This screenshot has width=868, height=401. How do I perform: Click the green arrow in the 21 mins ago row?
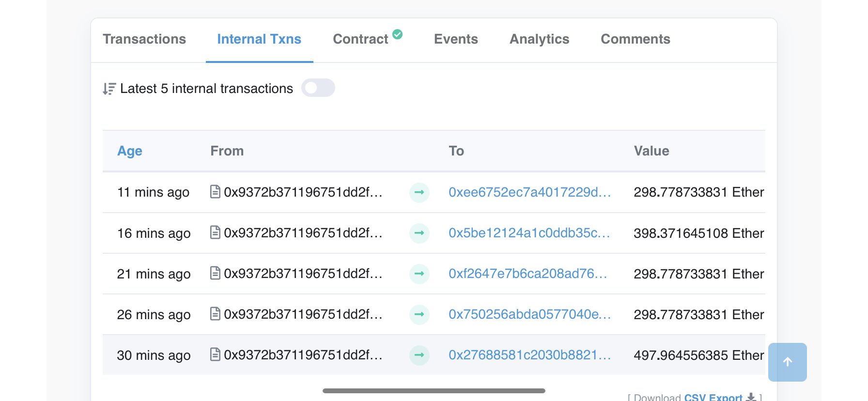tap(419, 274)
